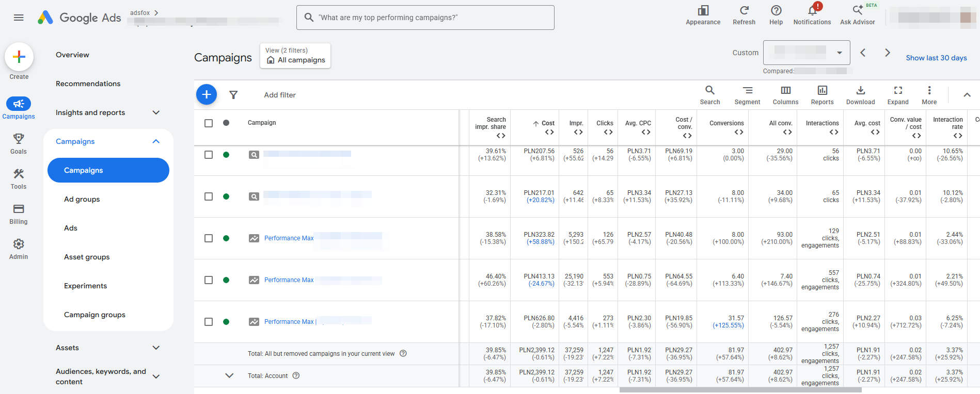This screenshot has width=980, height=394.
Task: Expand Audiences, keywords, and content section
Action: (x=156, y=376)
